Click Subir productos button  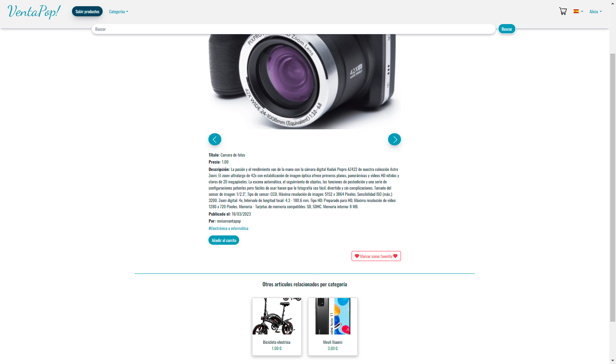(87, 12)
